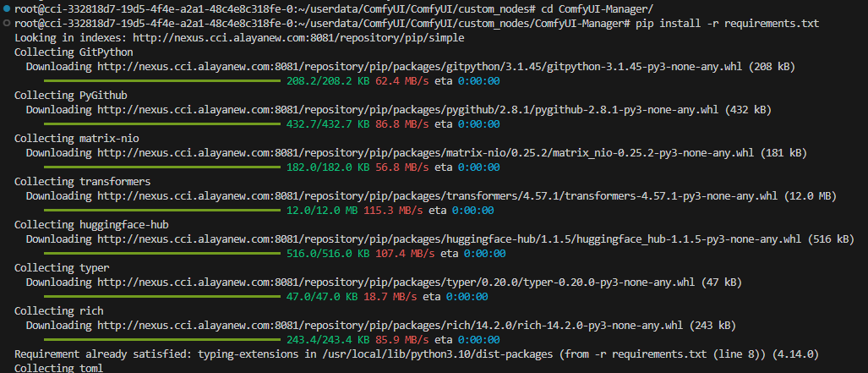Open the rich-14.2.0 wheel download URL

[x=390, y=326]
